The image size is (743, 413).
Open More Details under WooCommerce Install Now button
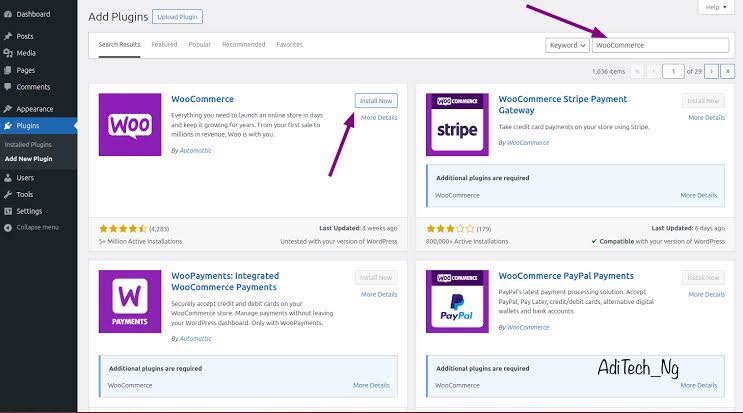(379, 117)
